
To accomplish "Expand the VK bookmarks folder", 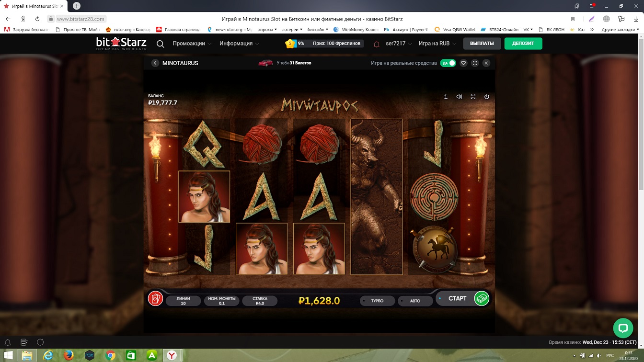I will [528, 30].
